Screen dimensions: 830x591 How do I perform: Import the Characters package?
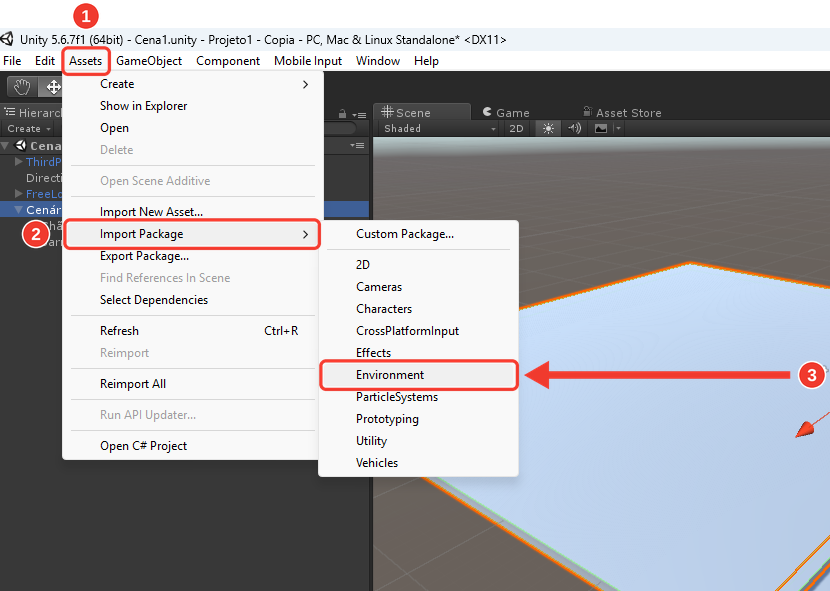tap(418, 309)
